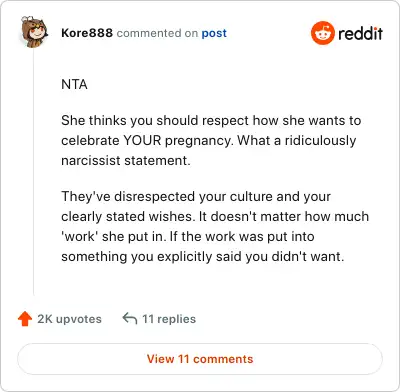The image size is (400, 392).
Task: Click the reply arrow icon
Action: click(130, 319)
